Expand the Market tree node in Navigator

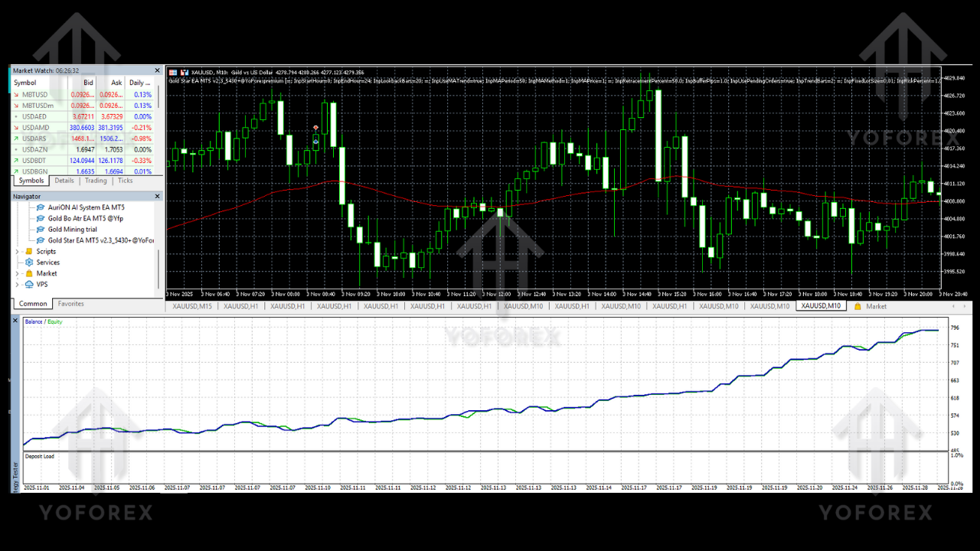(18, 273)
